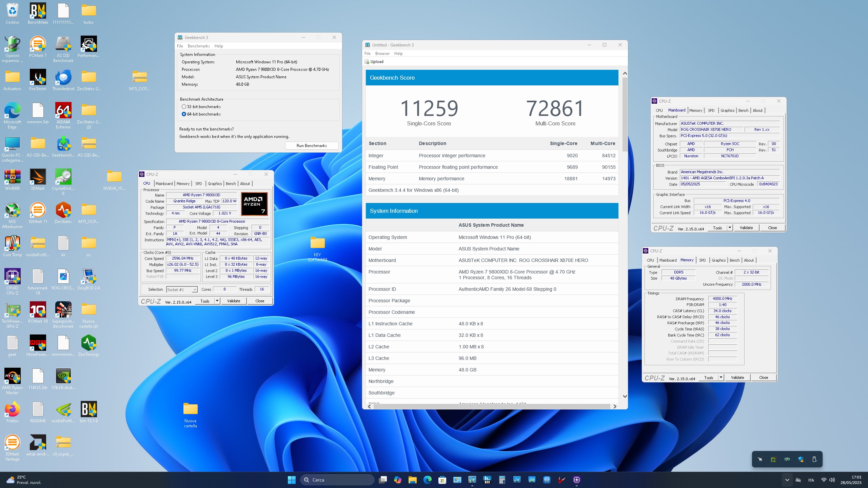Open the PCMark 10 desktop shortcut
Image resolution: width=868 pixels, height=488 pixels.
pyautogui.click(x=38, y=312)
